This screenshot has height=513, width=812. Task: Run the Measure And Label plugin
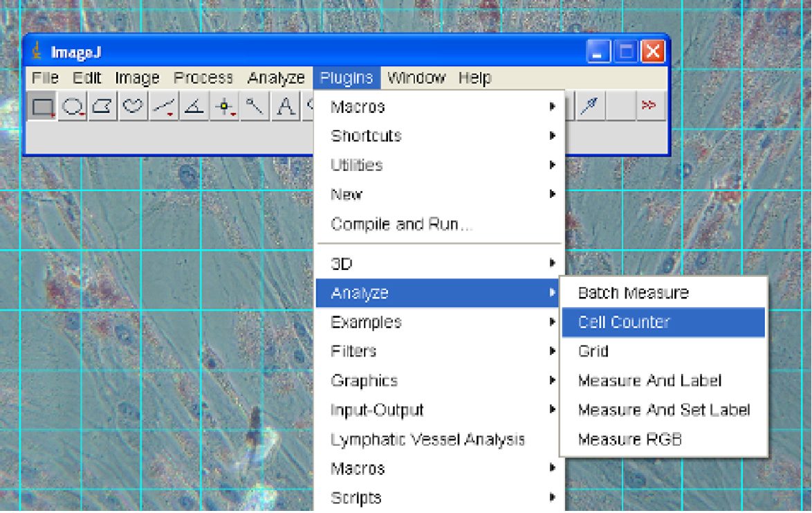[x=663, y=380]
